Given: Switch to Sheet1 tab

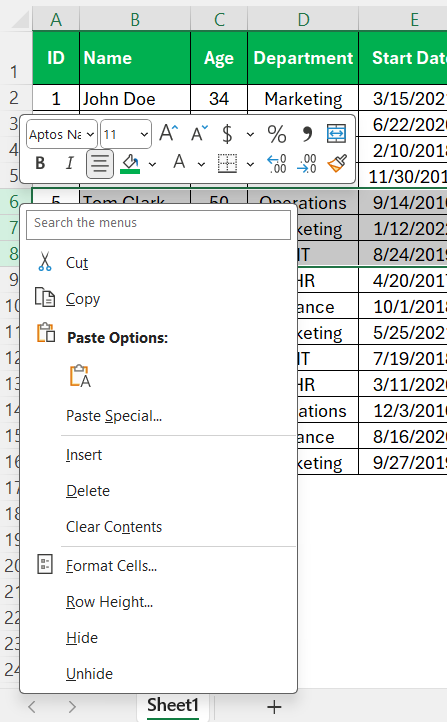Looking at the screenshot, I should pos(173,705).
